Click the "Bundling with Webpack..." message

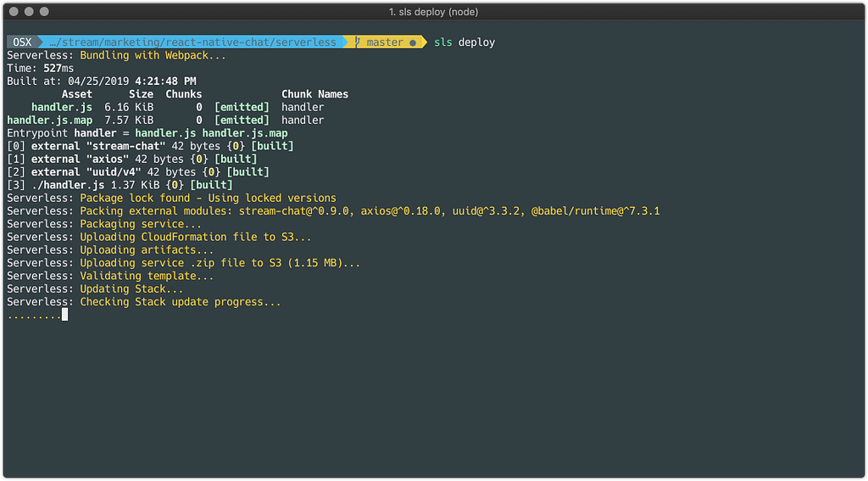(x=153, y=55)
